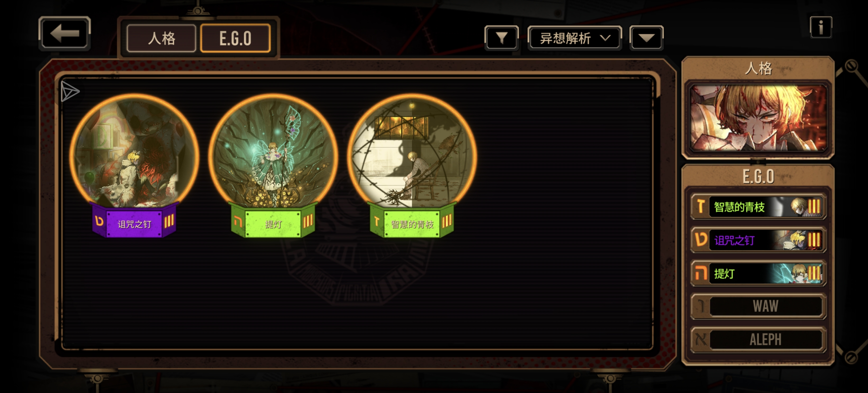Click the equipped 智慧的青枝 sidebar entry
This screenshot has height=393, width=868.
pos(758,207)
